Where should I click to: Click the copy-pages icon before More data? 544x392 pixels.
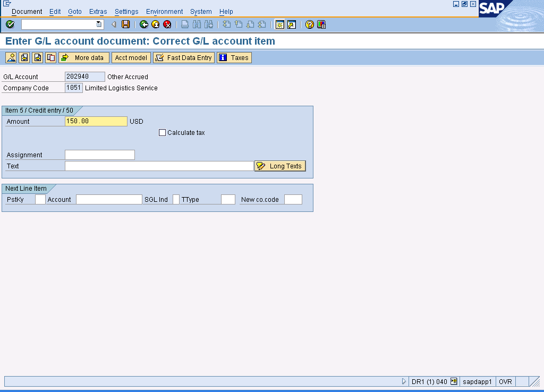[x=50, y=57]
